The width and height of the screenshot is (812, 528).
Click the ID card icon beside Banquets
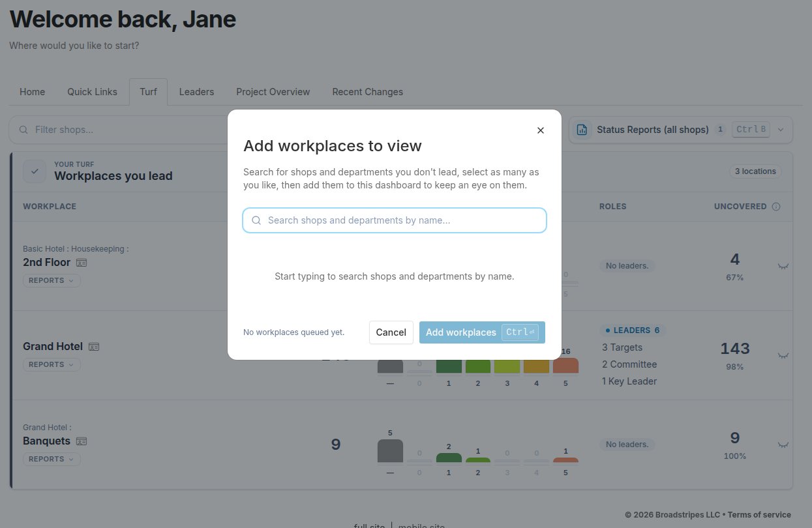82,441
